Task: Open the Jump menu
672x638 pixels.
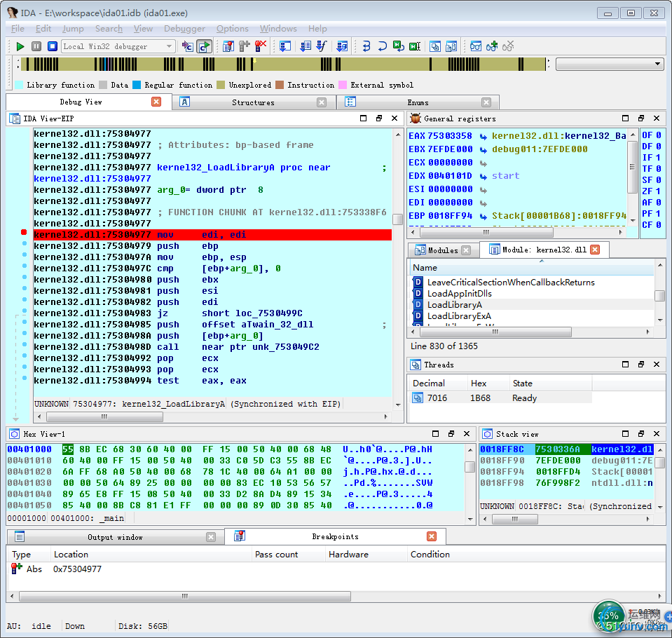Action: 73,29
